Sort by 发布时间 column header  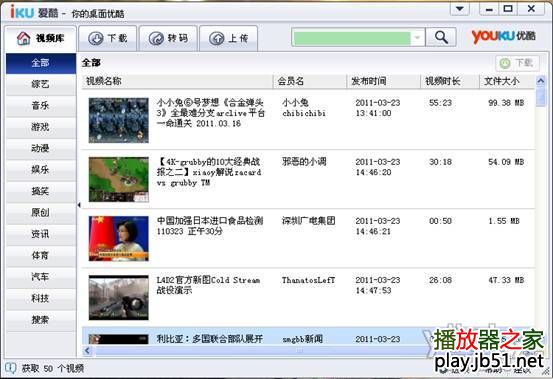point(384,81)
